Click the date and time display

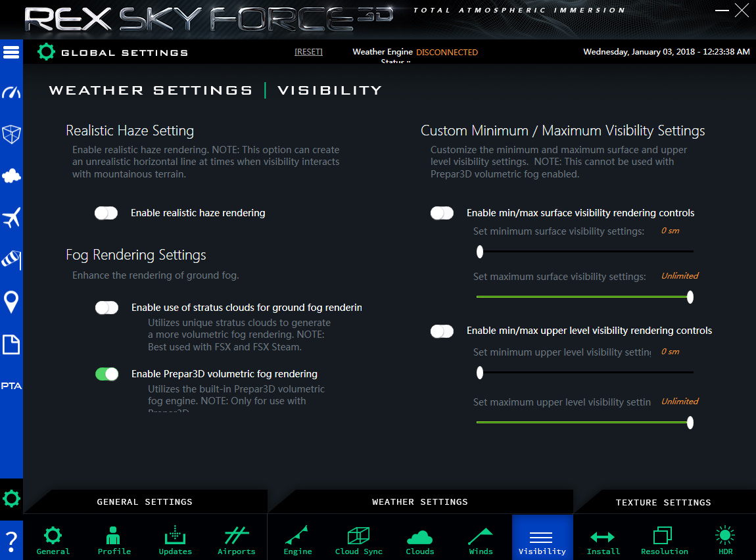[667, 51]
